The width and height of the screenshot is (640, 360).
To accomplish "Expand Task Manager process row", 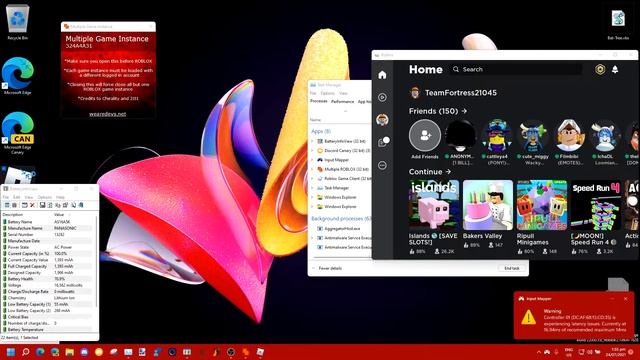I will [x=312, y=188].
